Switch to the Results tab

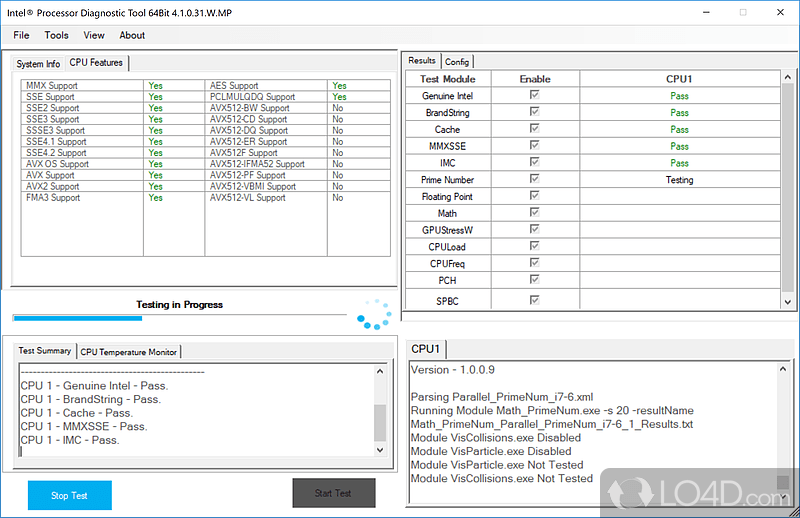tap(422, 60)
